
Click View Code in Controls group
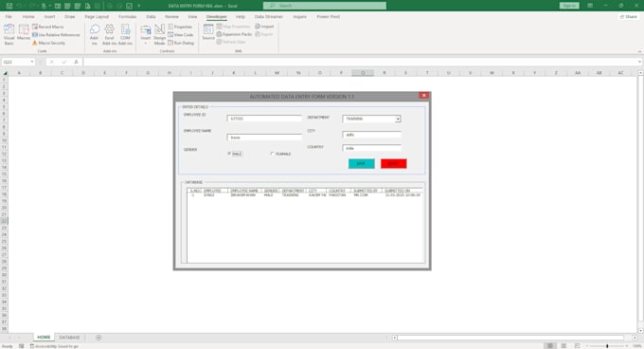point(180,35)
